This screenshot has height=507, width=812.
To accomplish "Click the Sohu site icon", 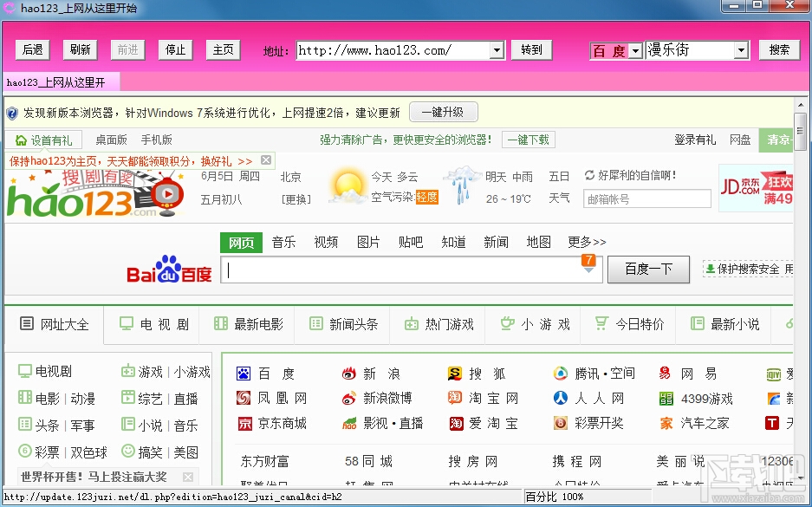I will 455,373.
